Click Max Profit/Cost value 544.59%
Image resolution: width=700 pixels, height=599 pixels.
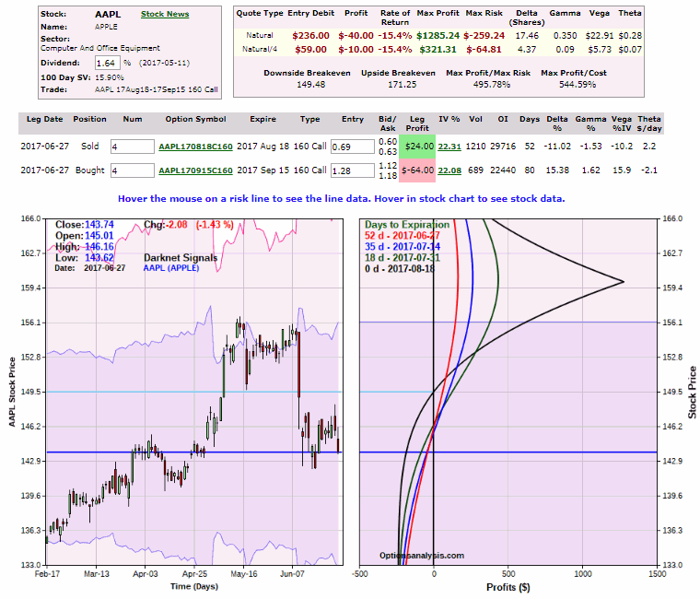pos(577,85)
